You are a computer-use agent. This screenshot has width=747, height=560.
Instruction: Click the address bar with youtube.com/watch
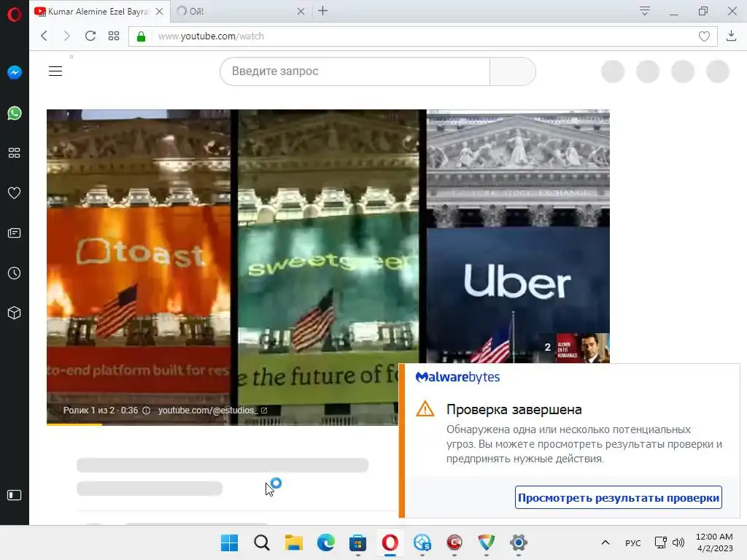(x=422, y=36)
